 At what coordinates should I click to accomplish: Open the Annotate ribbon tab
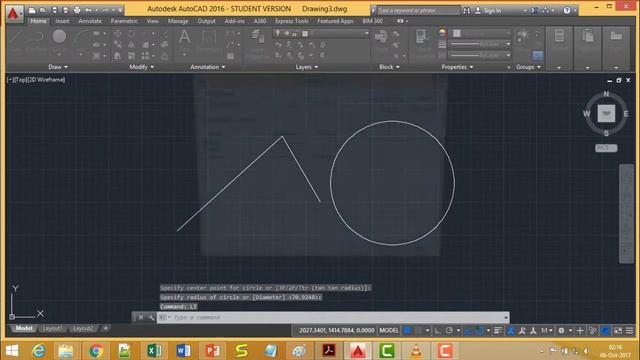click(x=90, y=21)
